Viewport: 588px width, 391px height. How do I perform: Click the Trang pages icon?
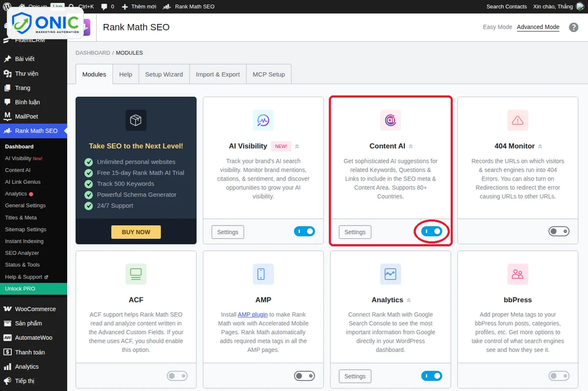coord(7,88)
